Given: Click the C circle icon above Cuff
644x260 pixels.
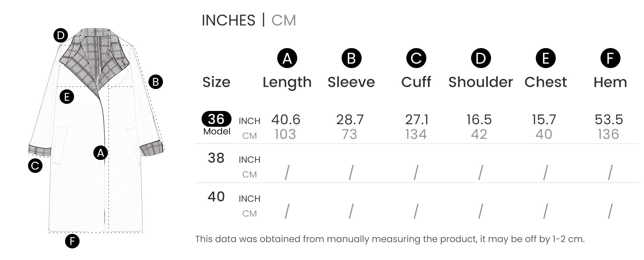Looking at the screenshot, I should tap(416, 58).
